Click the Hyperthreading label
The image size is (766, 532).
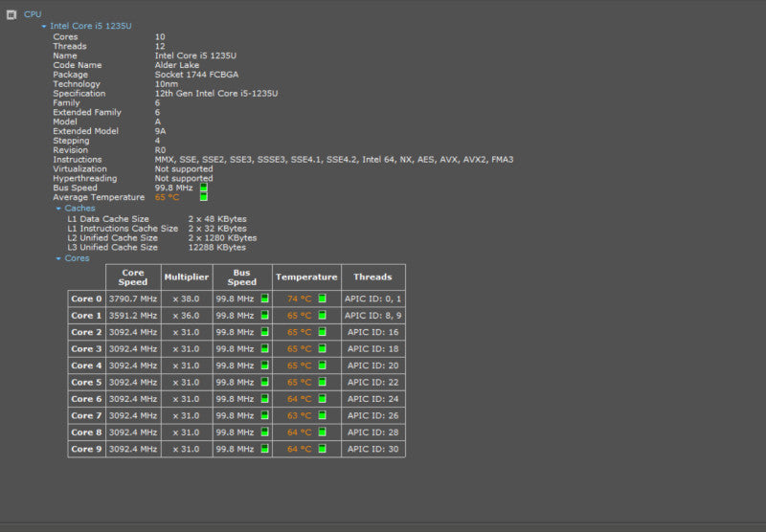[85, 178]
